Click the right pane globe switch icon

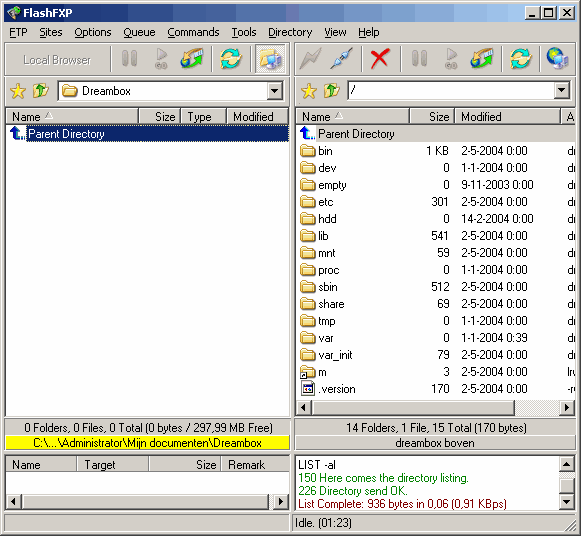[557, 59]
